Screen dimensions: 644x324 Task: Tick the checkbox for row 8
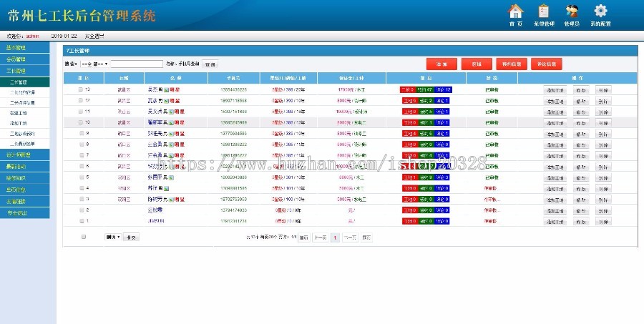(x=82, y=144)
